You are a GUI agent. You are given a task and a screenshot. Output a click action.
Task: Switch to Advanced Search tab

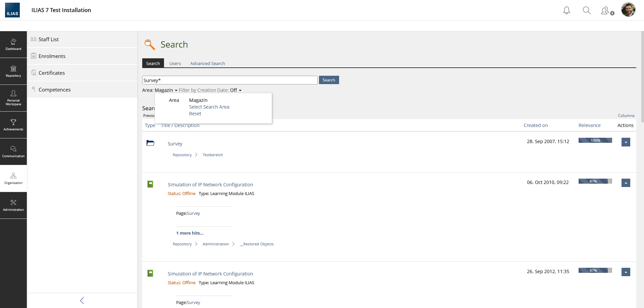click(x=207, y=63)
